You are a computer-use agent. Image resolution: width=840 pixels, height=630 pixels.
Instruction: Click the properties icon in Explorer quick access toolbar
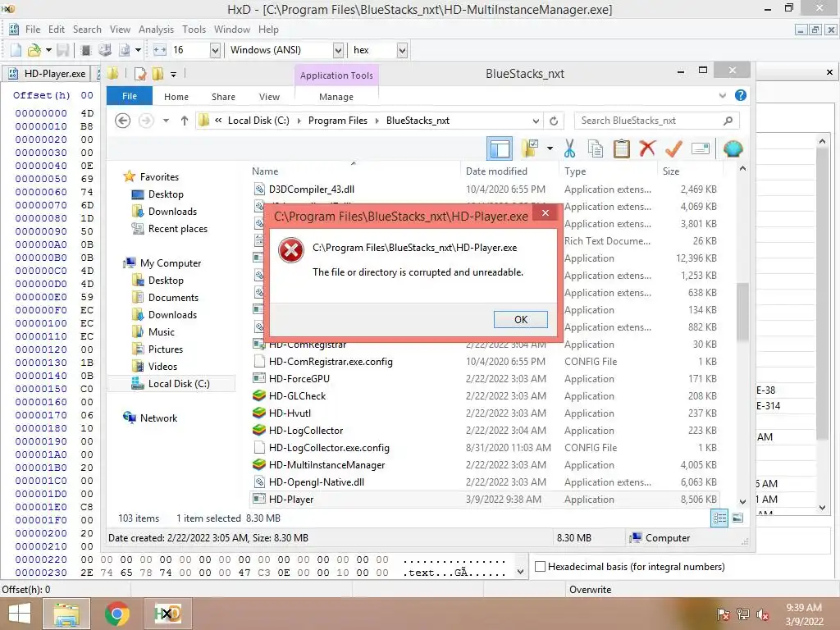point(140,73)
